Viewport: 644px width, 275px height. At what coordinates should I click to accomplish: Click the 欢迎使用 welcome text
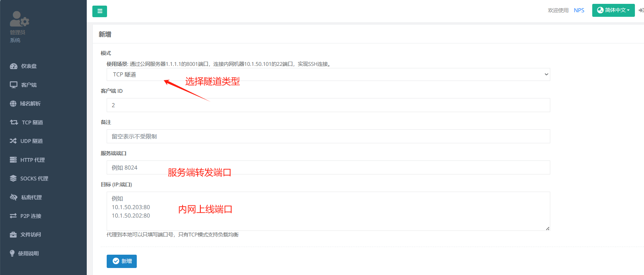558,10
